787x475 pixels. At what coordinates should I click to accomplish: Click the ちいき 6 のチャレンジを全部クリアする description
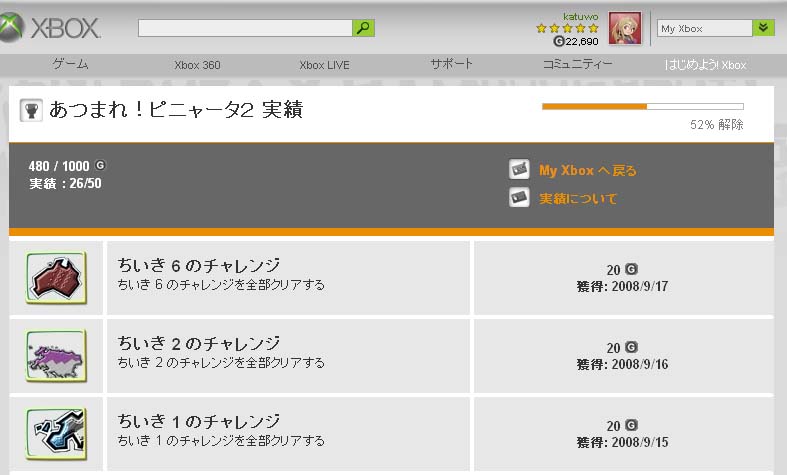tap(221, 285)
